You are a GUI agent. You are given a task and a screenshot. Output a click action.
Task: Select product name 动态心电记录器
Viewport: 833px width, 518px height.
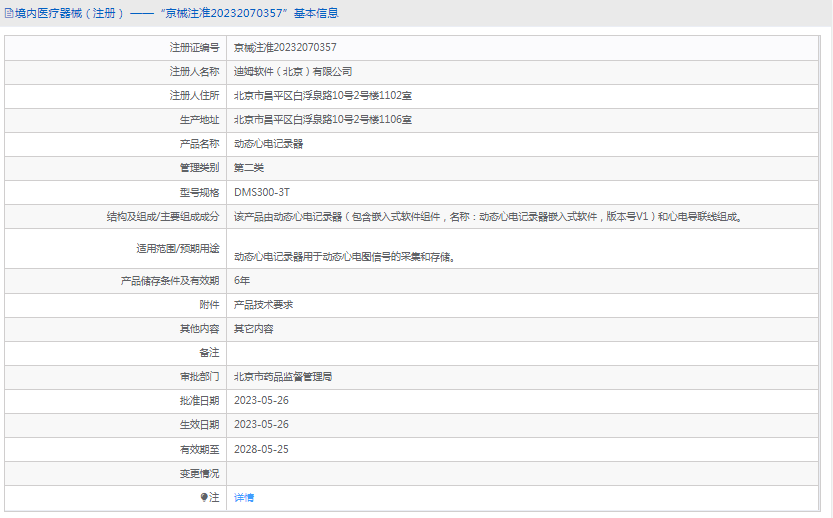click(x=268, y=144)
